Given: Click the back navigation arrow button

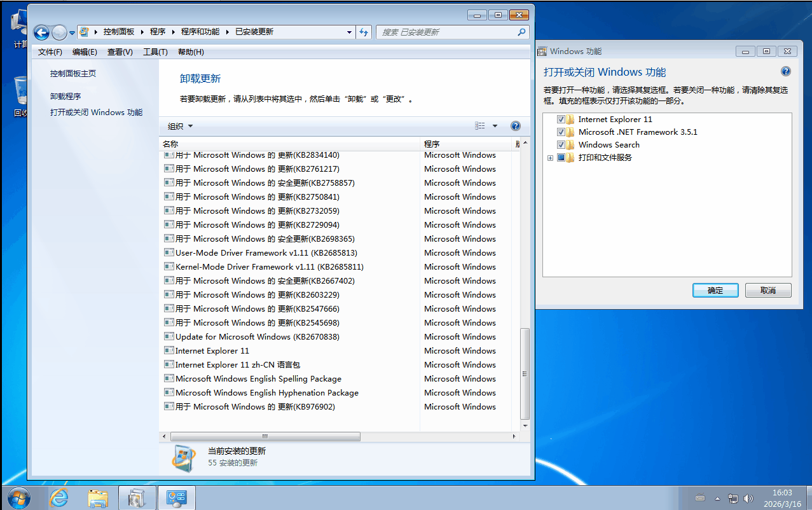Looking at the screenshot, I should [41, 32].
